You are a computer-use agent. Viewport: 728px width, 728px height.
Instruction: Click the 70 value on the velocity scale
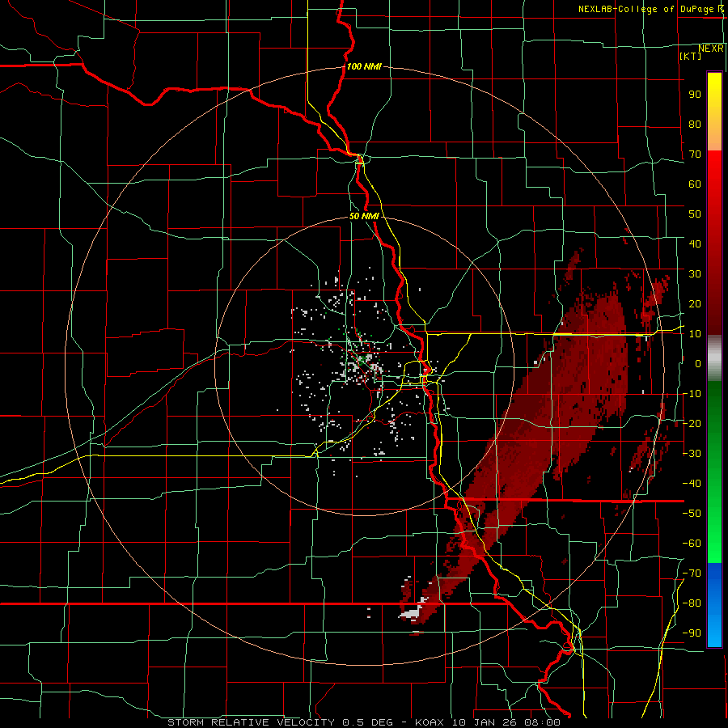695,154
